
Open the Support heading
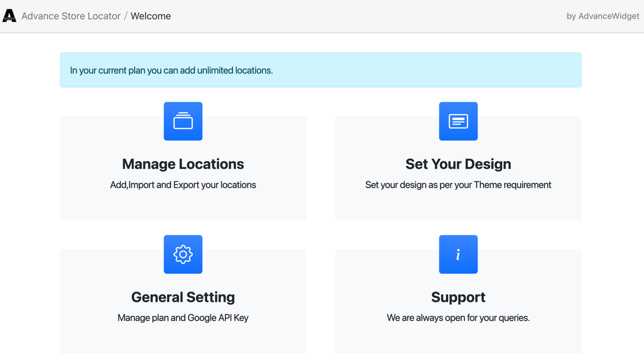(458, 297)
